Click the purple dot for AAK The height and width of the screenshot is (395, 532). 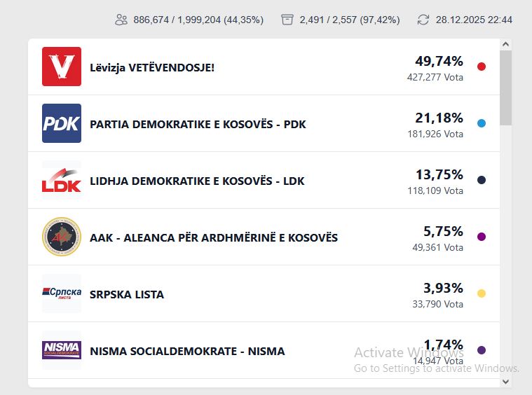click(x=482, y=237)
